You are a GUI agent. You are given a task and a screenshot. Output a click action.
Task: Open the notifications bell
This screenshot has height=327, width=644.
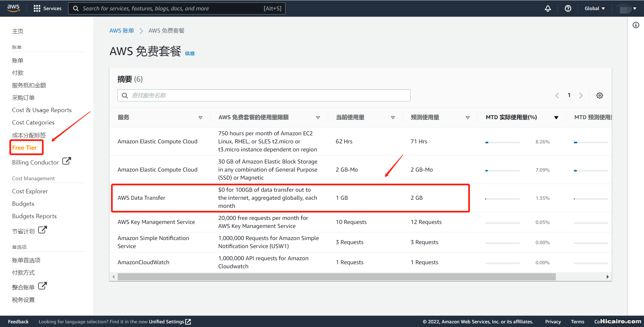pyautogui.click(x=548, y=8)
